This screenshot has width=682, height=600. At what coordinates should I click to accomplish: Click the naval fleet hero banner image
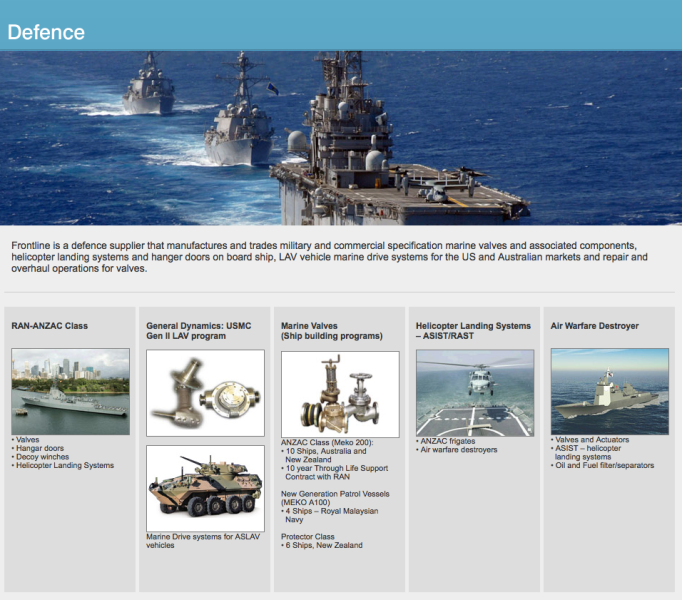click(341, 138)
